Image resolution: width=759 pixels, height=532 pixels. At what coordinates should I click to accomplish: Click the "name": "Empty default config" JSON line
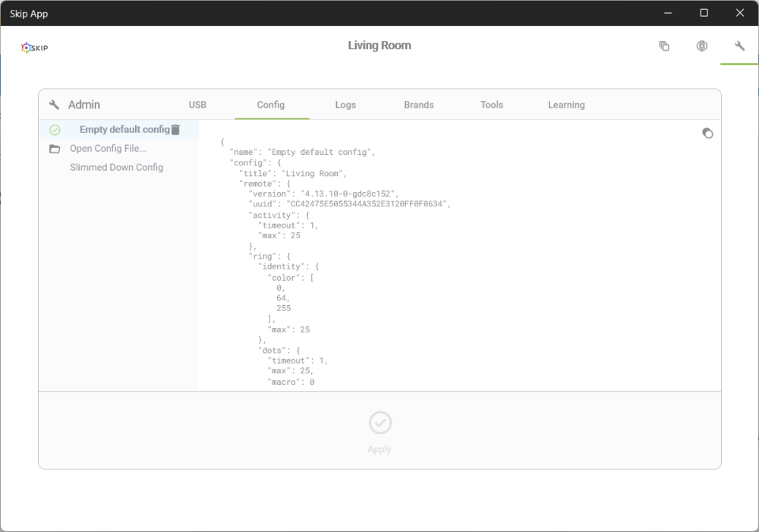303,152
